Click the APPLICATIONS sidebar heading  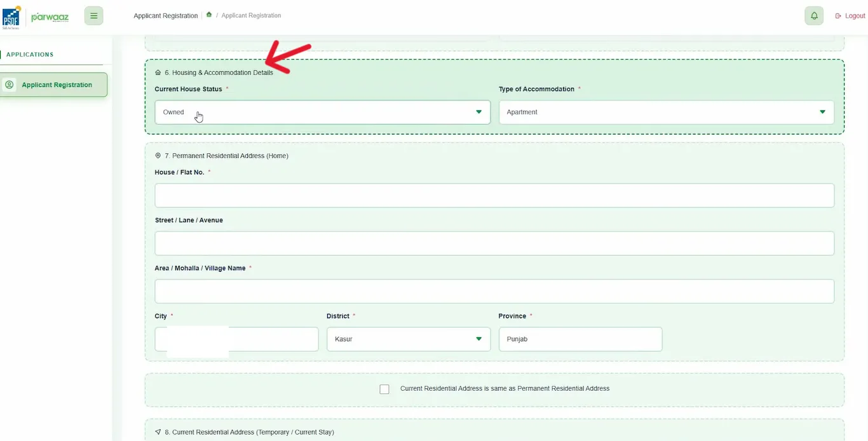(30, 55)
